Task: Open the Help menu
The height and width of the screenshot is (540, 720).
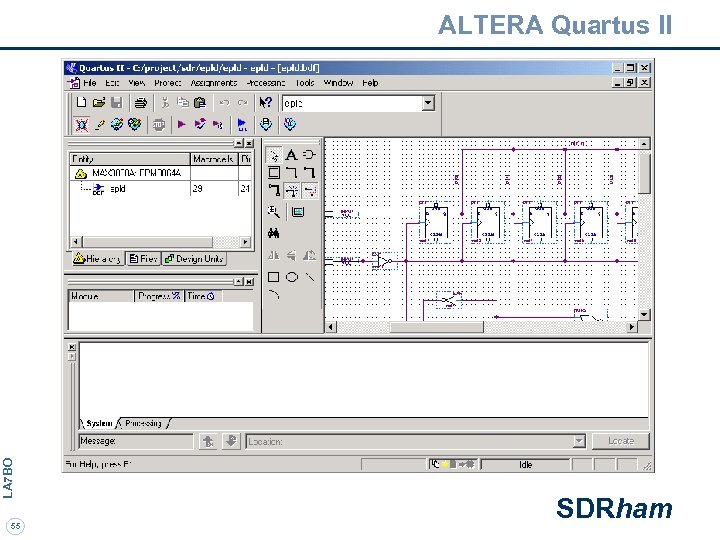Action: point(370,83)
